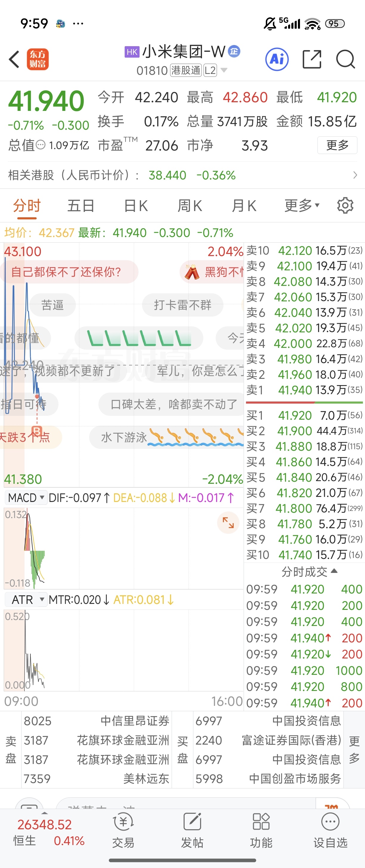Viewport: 365px width, 868px height.
Task: Switch to 五日 tab
Action: tap(81, 206)
